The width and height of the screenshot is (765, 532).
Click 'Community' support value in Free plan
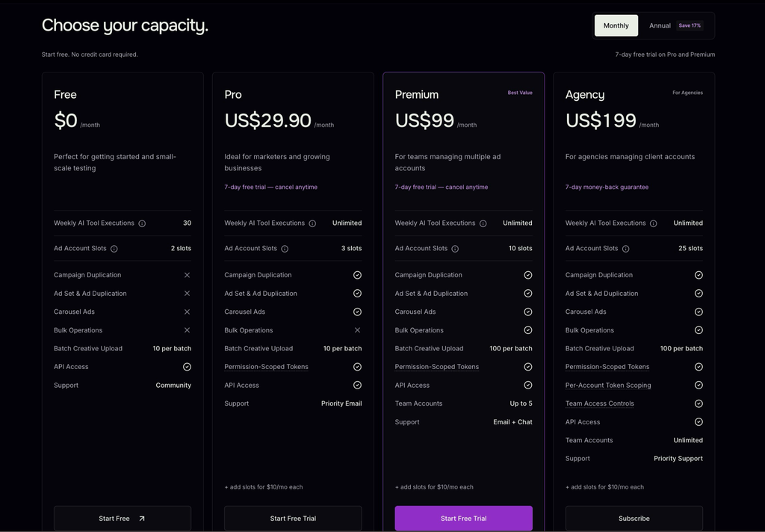click(173, 386)
